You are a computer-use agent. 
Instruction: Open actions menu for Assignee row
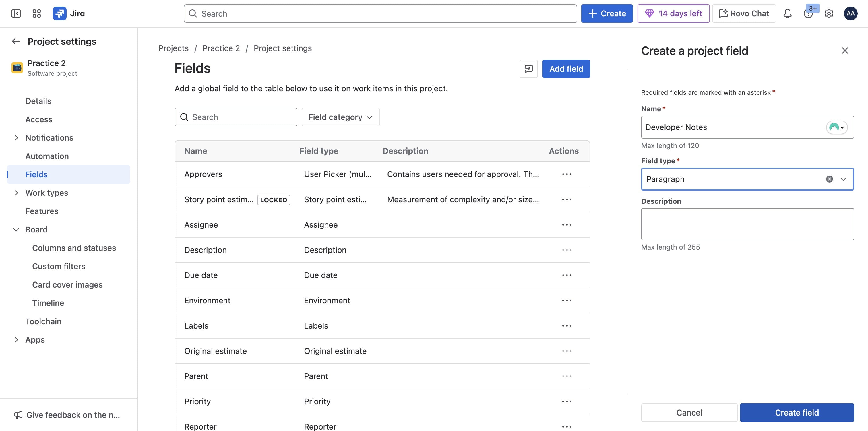566,225
